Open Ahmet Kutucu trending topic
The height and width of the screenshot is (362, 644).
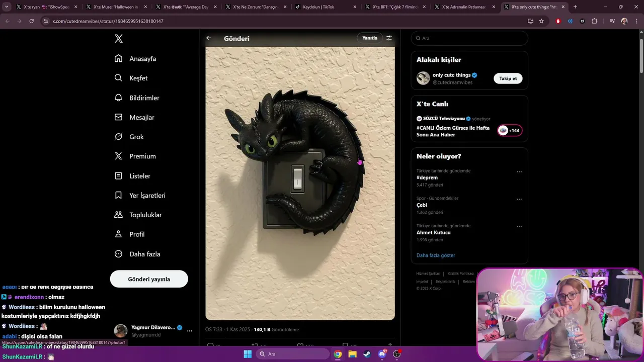pos(433,233)
